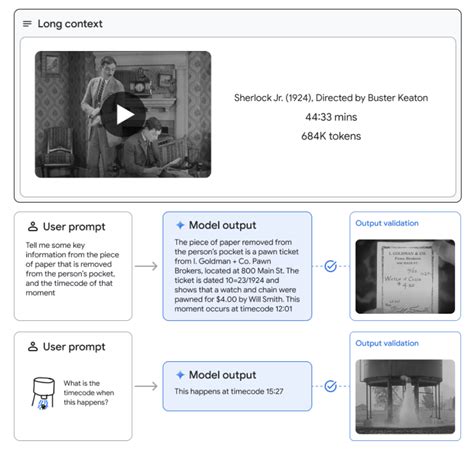
Task: Click the arrow after second user prompt
Action: click(146, 386)
